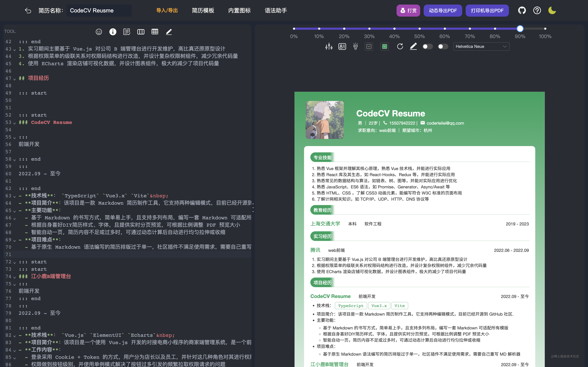Open the green color swatch dropdown
This screenshot has width=588, height=367.
click(384, 46)
